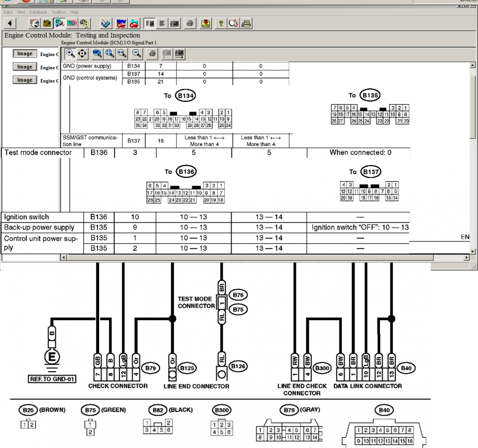This screenshot has width=478, height=448.
Task: Click the 'CHECK CONNECTOR' label
Action: click(118, 386)
